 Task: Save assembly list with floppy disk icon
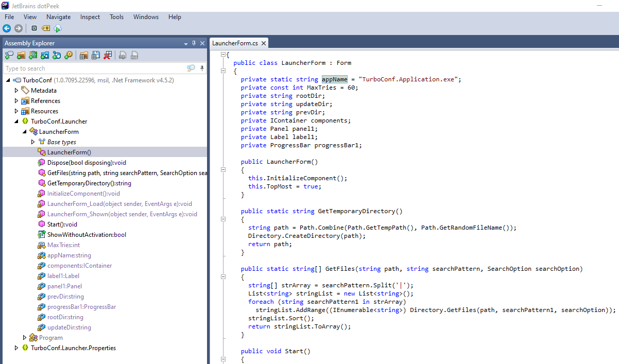pyautogui.click(x=95, y=55)
